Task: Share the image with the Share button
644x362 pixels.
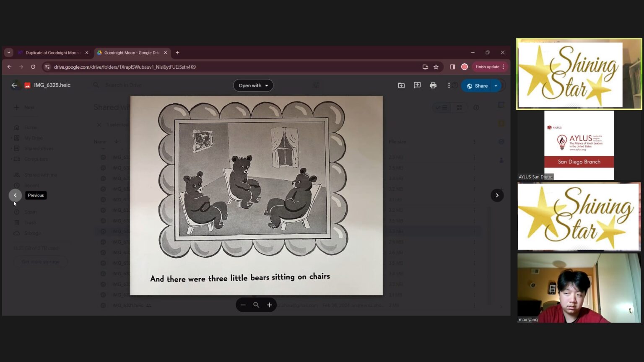Action: click(x=477, y=86)
